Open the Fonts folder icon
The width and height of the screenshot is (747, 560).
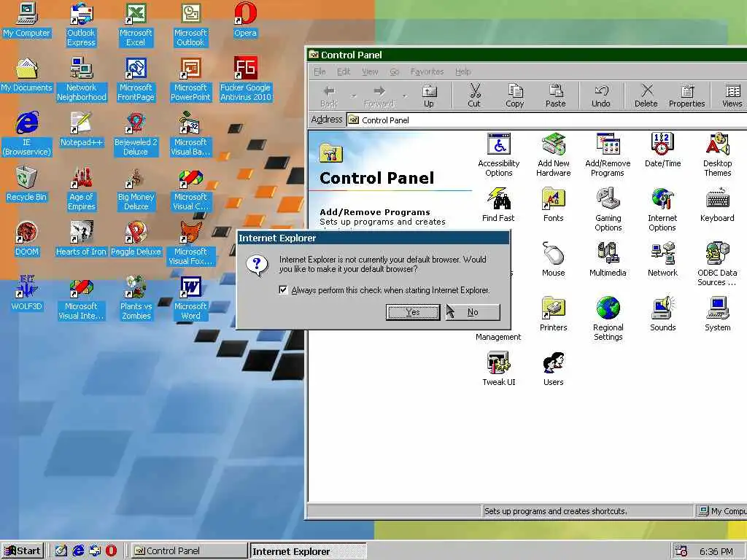pos(553,205)
